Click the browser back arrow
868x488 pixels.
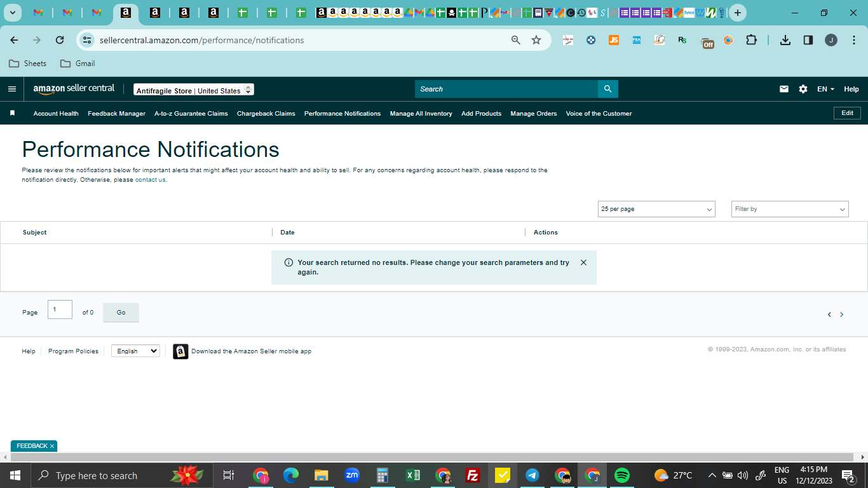coord(14,40)
